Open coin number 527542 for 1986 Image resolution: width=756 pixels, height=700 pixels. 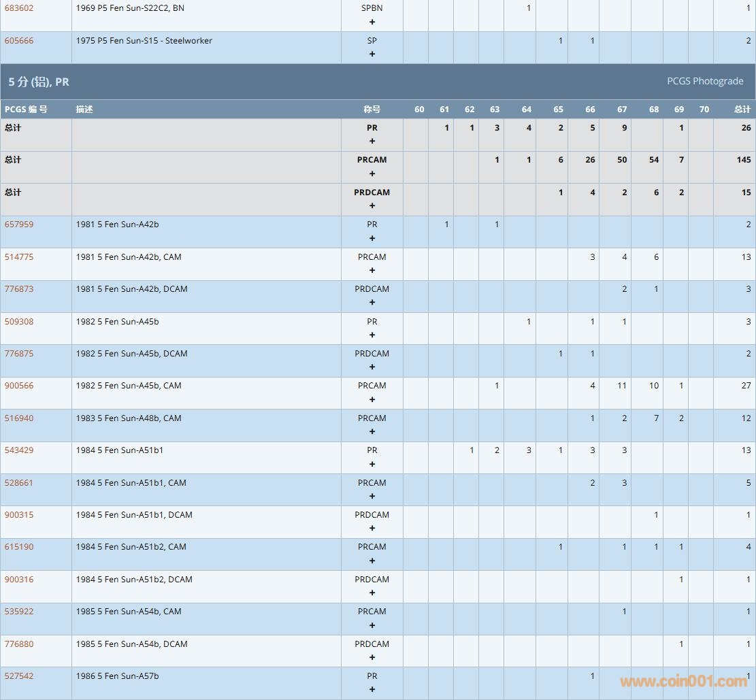pos(19,676)
